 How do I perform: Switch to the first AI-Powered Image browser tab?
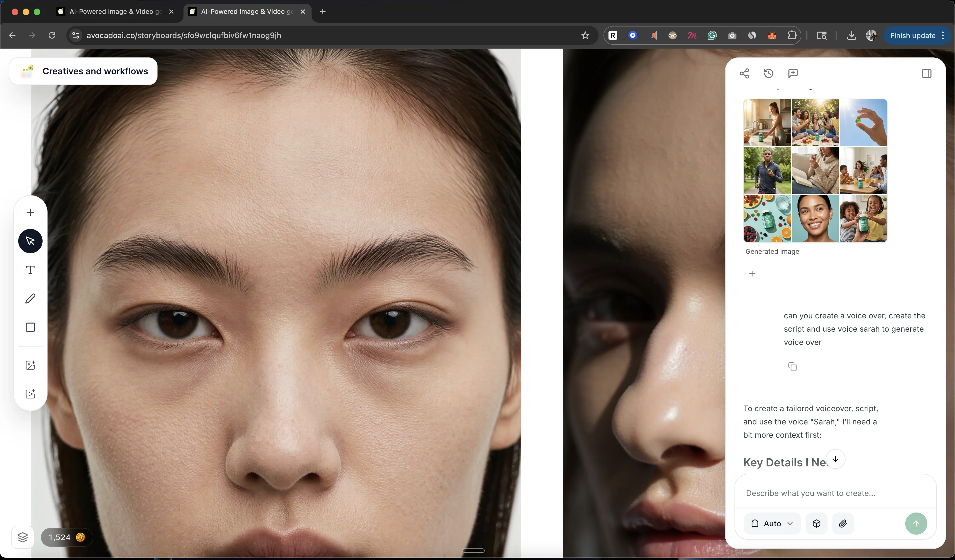coord(114,11)
